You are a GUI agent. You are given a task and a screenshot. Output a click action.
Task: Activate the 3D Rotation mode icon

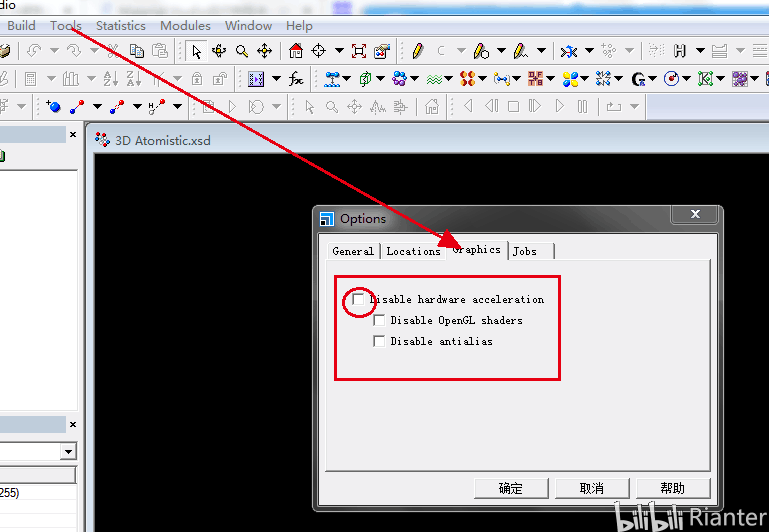(x=219, y=51)
